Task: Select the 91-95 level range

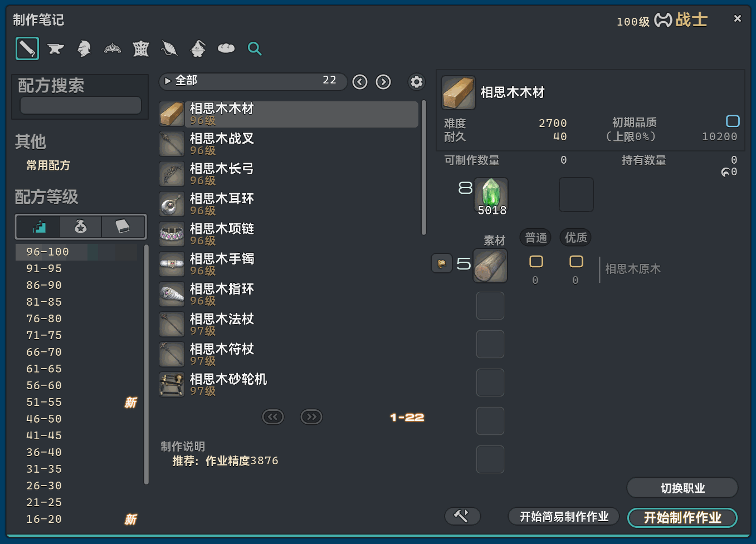Action: (44, 268)
